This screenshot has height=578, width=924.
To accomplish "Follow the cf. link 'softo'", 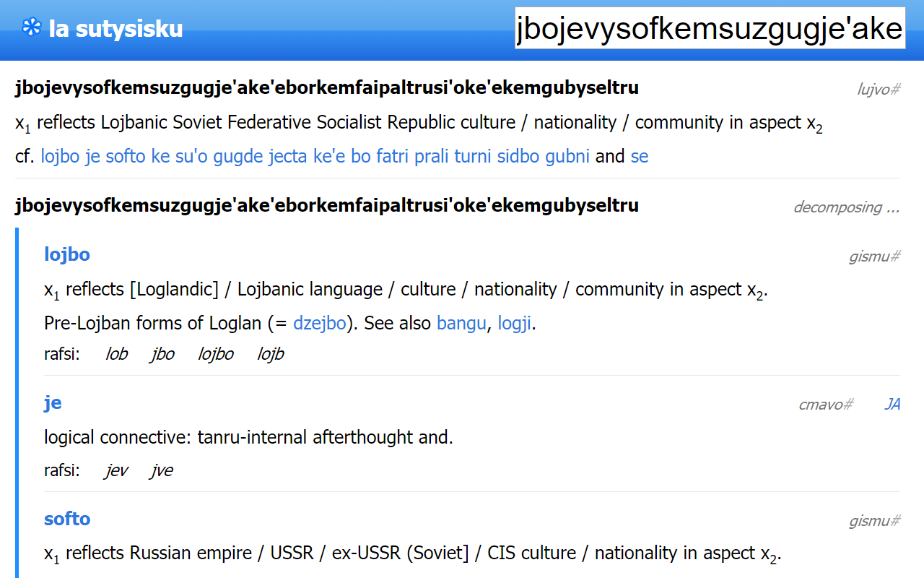I will click(x=126, y=156).
